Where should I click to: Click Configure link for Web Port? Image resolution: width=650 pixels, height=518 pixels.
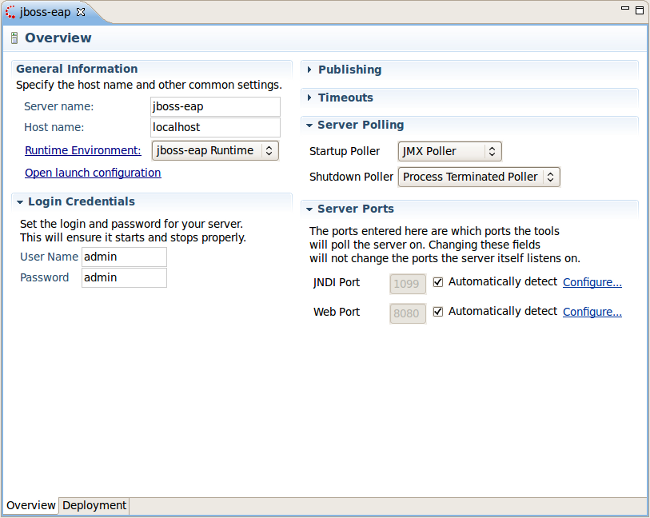point(592,312)
